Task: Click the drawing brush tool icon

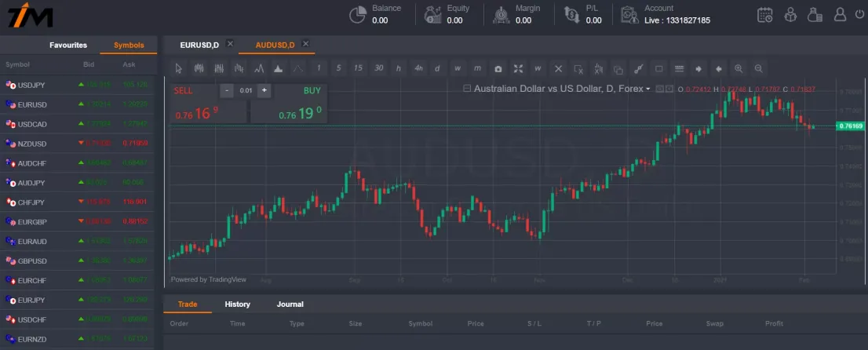Action: point(638,69)
